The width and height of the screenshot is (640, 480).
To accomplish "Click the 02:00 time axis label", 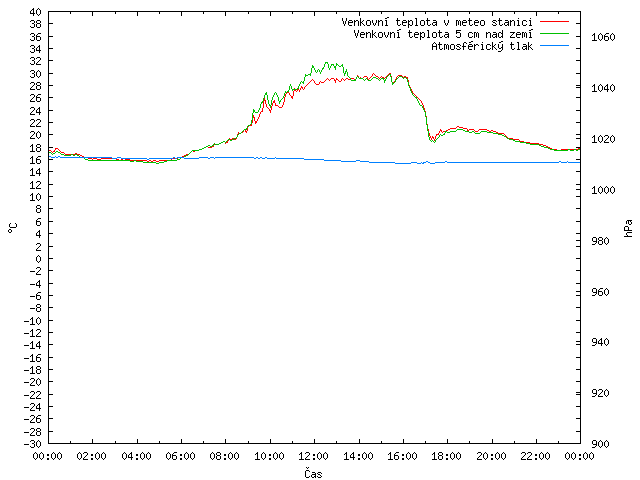I will coord(92,456).
